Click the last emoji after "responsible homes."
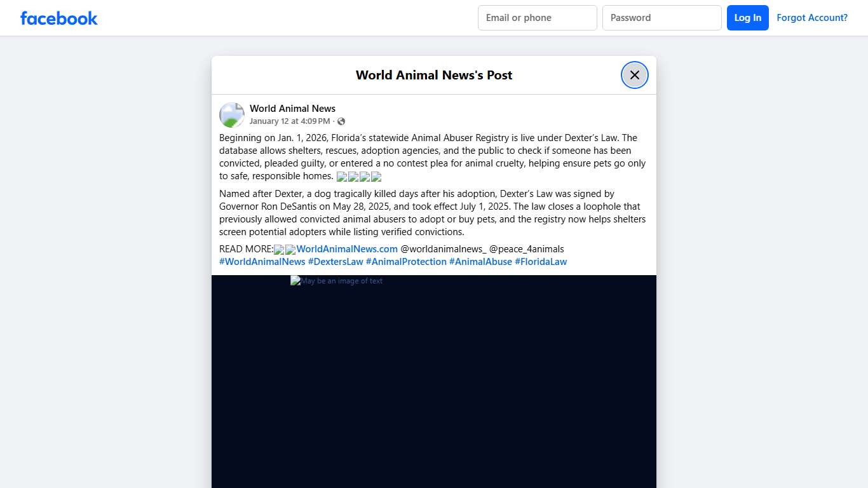The image size is (868, 488). 376,177
